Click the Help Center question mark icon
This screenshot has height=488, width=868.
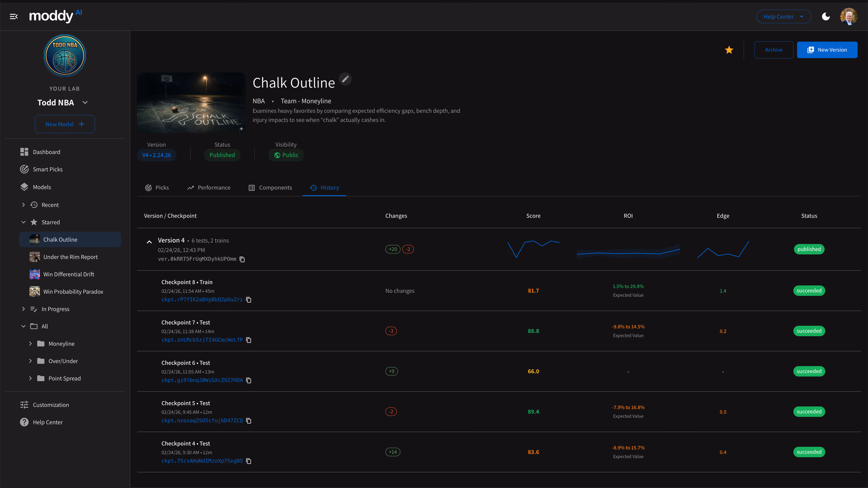24,422
